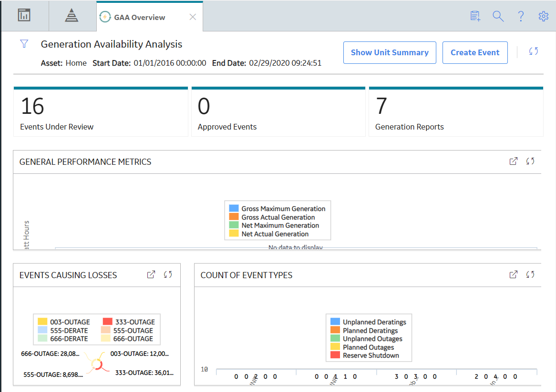
Task: Open the 7 Generation Reports tile
Action: point(456,112)
